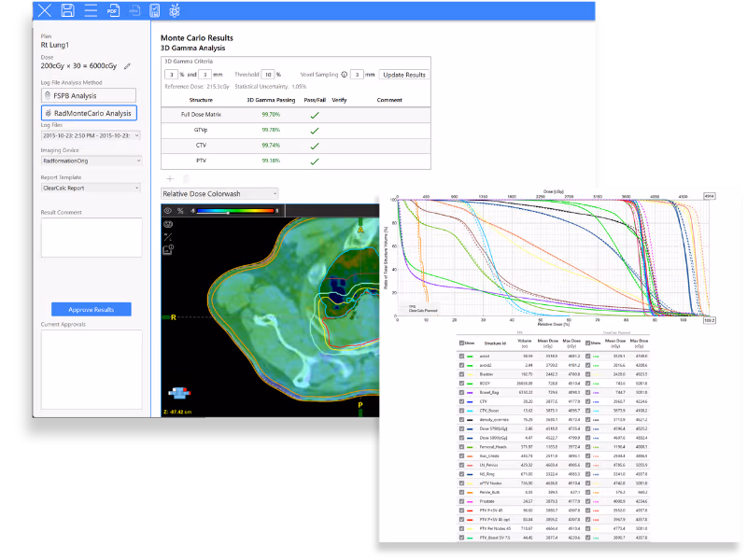Toggle the ClearCalc Show all header checkbox
This screenshot has height=560, width=747.
click(x=588, y=343)
